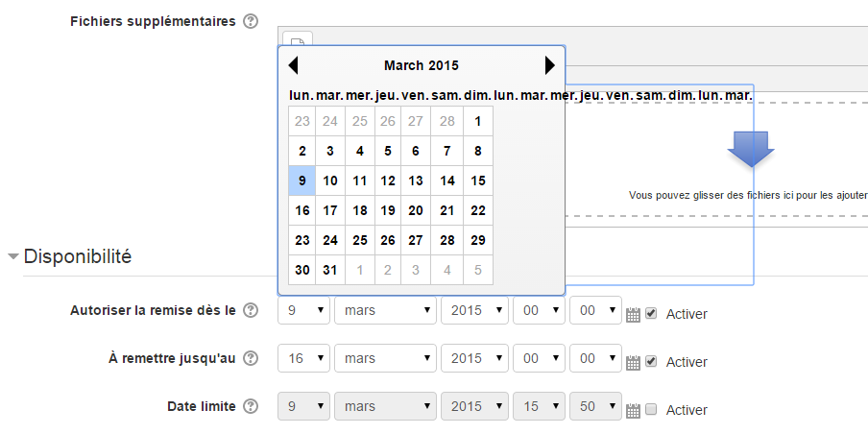Select March 16 in the calendar
Image resolution: width=868 pixels, height=434 pixels.
tap(302, 210)
